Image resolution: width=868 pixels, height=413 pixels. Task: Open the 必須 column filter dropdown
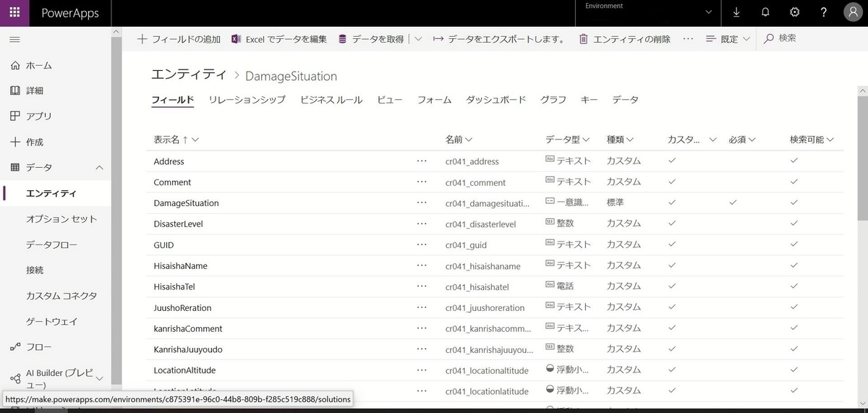click(x=742, y=140)
